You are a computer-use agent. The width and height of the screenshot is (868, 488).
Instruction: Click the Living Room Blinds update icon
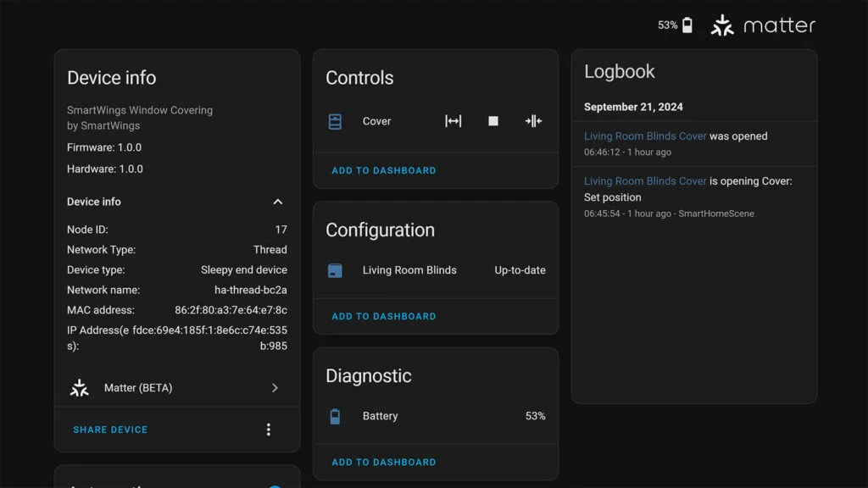pos(335,270)
